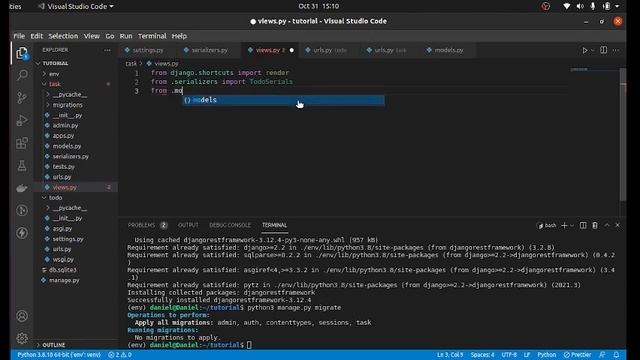This screenshot has height=360, width=640.
Task: Add a new terminal with plus icon
Action: (564, 225)
